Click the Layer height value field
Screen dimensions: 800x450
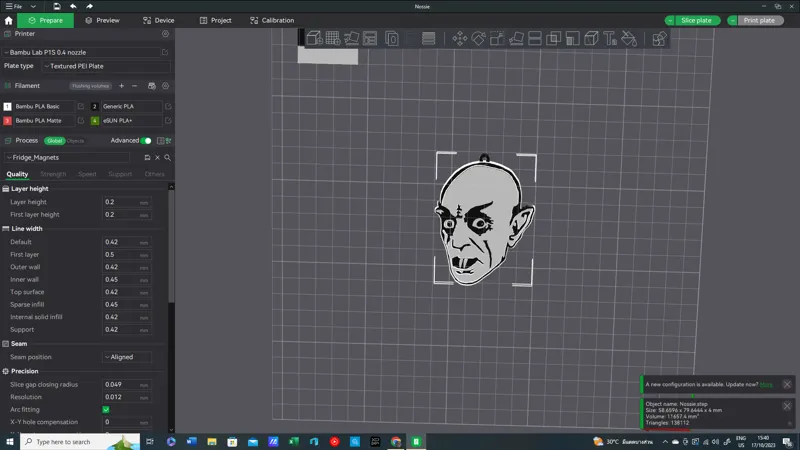coord(126,202)
